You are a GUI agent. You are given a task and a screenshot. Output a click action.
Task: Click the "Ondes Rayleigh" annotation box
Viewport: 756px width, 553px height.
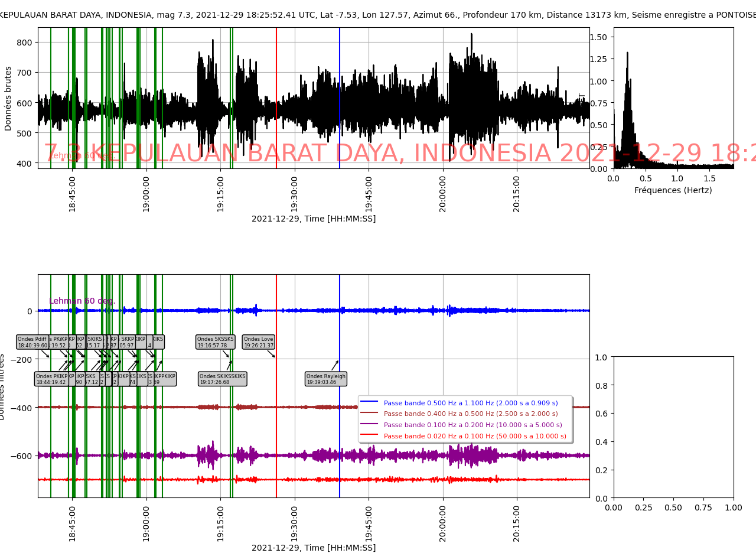[325, 379]
